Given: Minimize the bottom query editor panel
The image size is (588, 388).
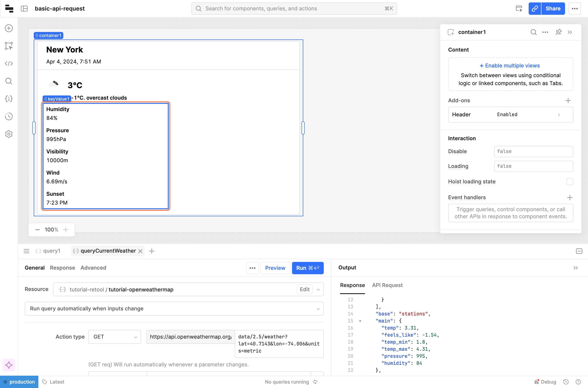Looking at the screenshot, I should click(579, 251).
